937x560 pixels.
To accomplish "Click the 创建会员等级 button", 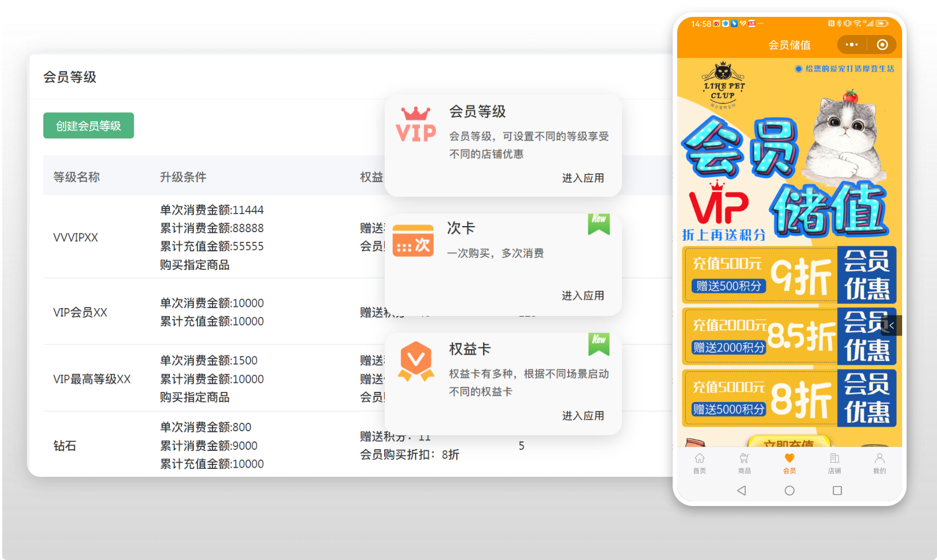I will (88, 125).
